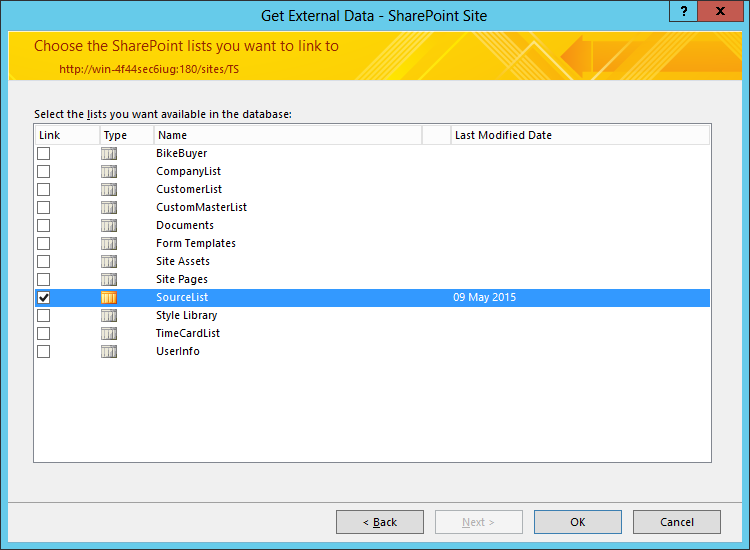This screenshot has height=550, width=750.
Task: Click the SharePoint site URL text
Action: (x=149, y=69)
